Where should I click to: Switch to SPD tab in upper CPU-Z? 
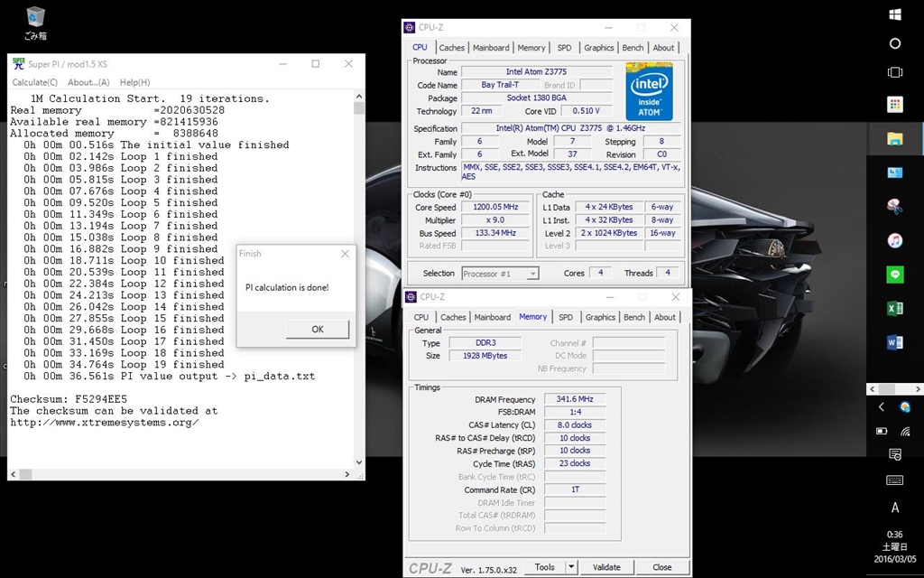pos(565,48)
